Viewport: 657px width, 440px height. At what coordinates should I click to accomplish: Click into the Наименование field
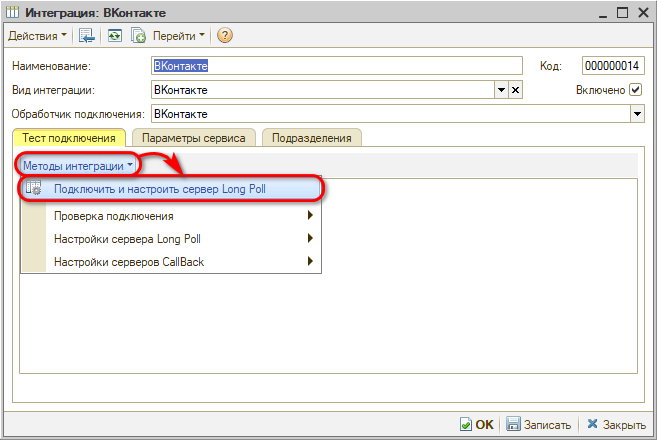pos(336,66)
